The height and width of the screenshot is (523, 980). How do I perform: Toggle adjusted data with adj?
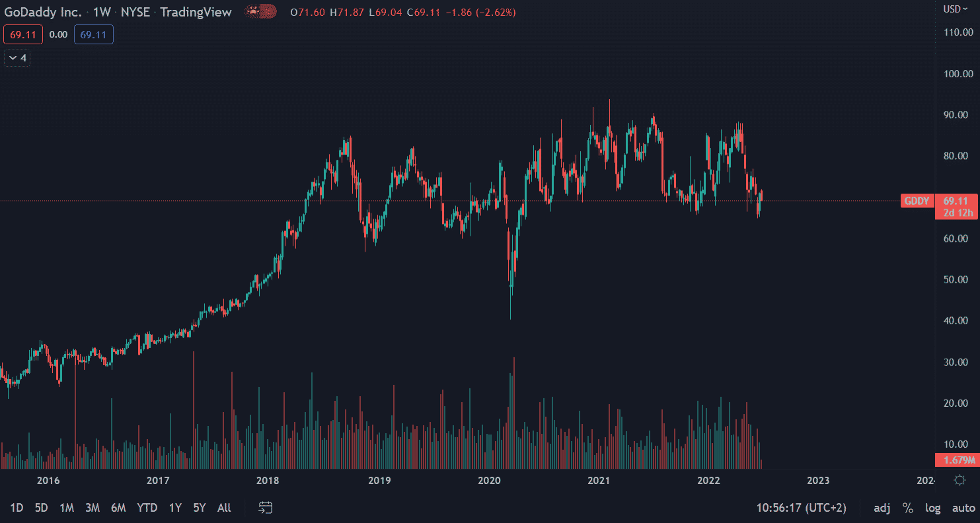pos(882,508)
